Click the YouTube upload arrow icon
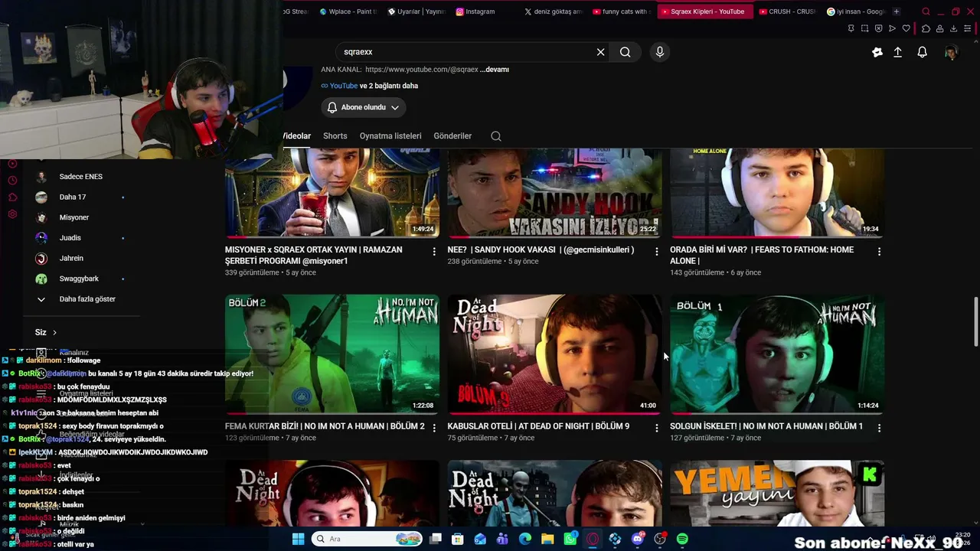 pos(898,52)
